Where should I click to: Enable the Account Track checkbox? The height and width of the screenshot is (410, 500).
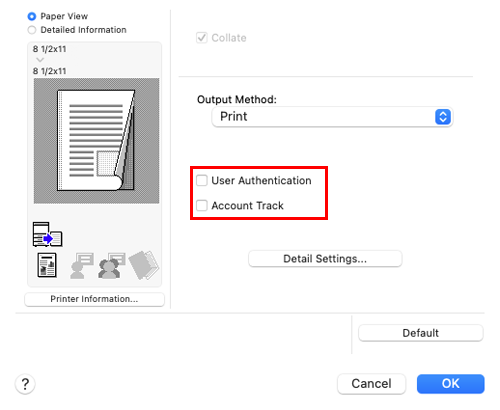click(202, 205)
